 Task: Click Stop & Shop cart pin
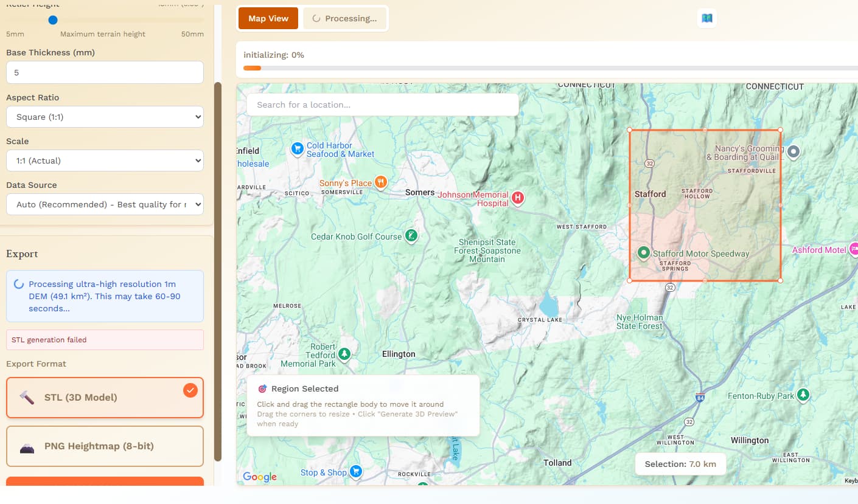(356, 471)
